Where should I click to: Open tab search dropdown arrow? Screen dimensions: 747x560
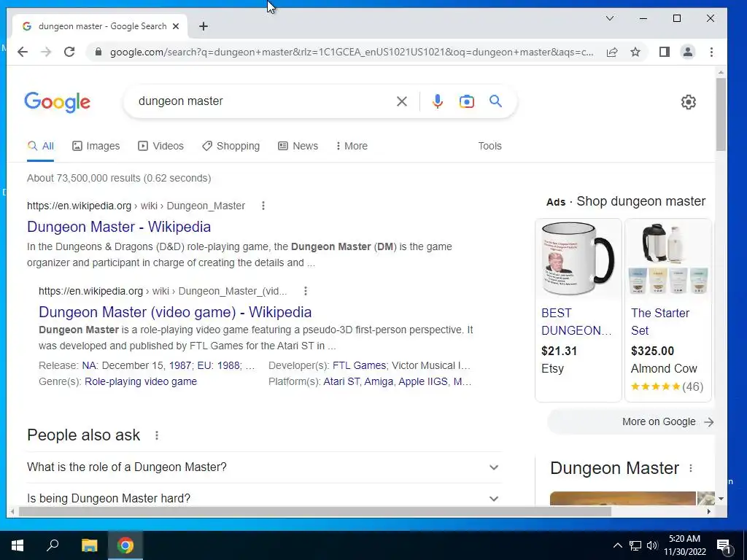pos(610,18)
